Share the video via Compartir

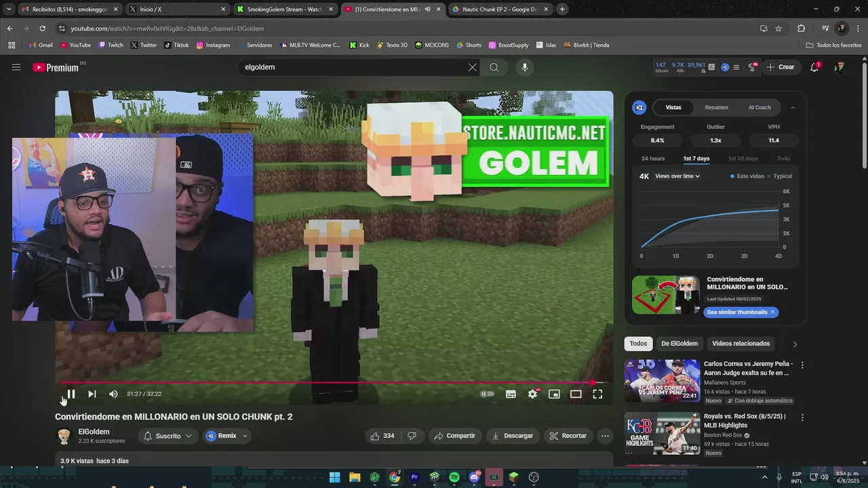pyautogui.click(x=454, y=436)
